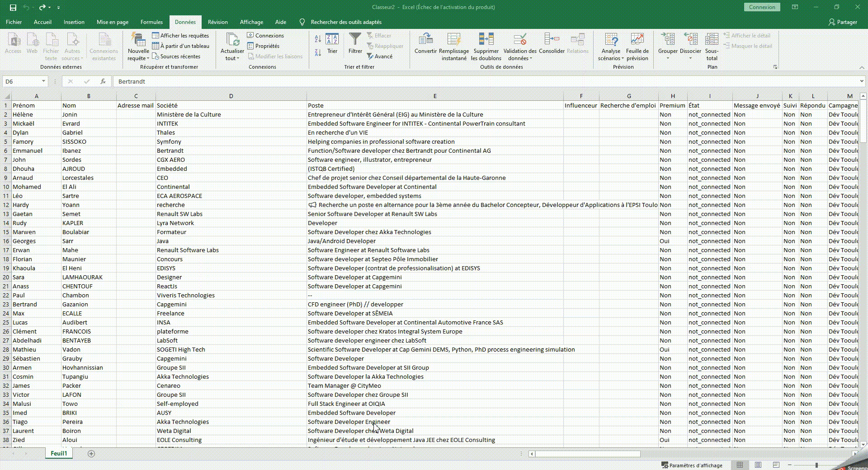
Task: Click the zoom out minus button
Action: point(790,465)
